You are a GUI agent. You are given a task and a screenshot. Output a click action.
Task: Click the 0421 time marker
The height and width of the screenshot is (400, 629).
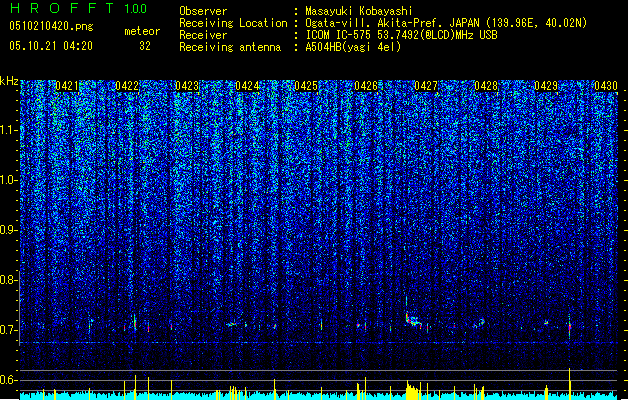coord(67,86)
